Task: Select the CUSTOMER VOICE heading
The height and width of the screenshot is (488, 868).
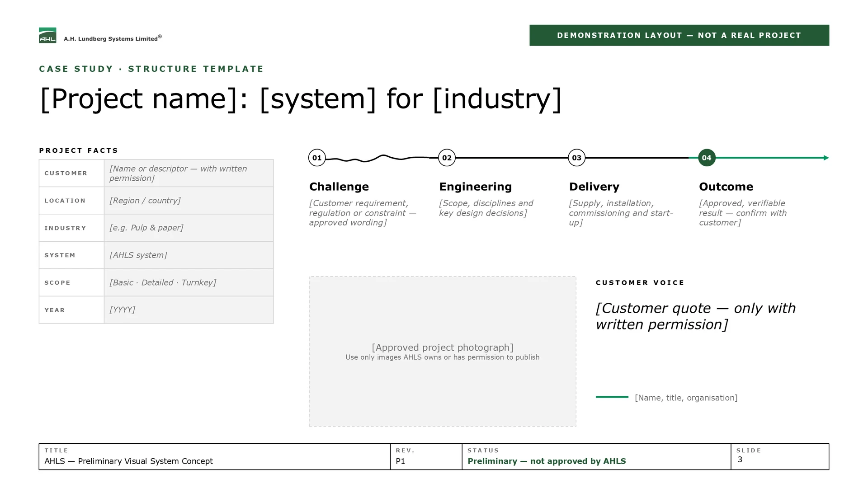Action: pyautogui.click(x=640, y=283)
